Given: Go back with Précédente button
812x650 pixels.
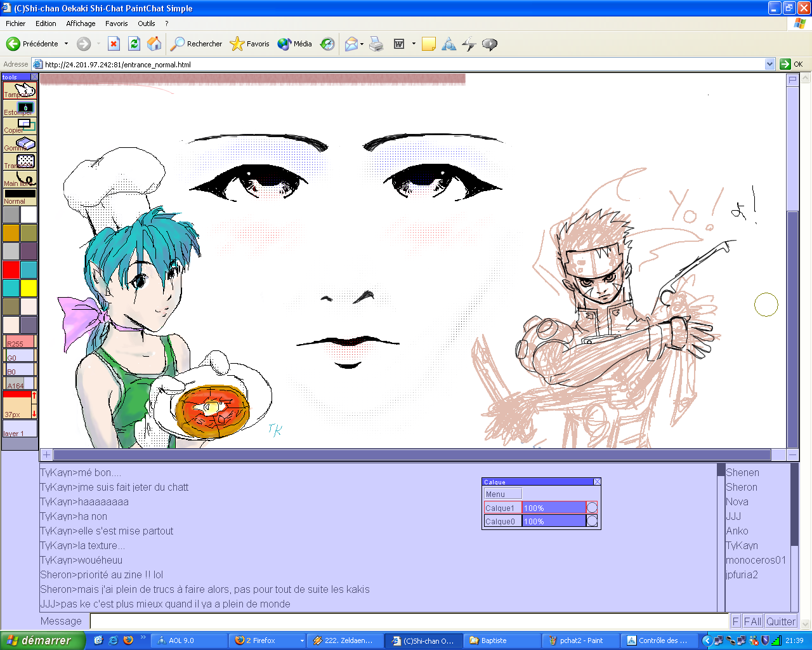Looking at the screenshot, I should [32, 44].
